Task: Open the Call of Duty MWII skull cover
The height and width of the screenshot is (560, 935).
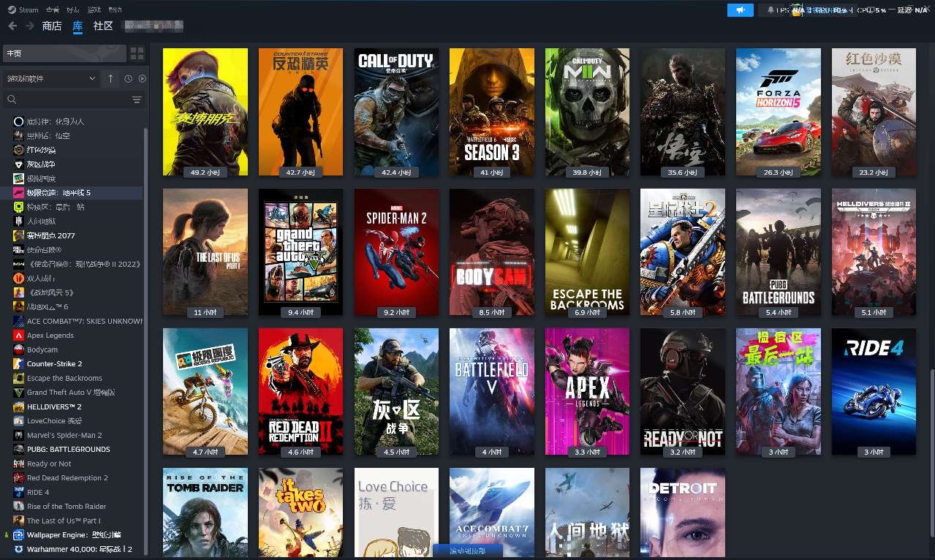Action: [587, 112]
